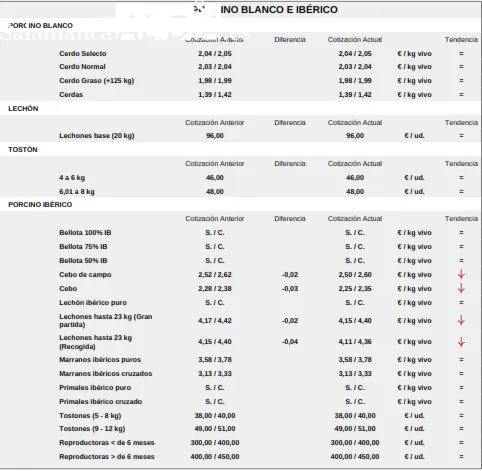Select Tostones (9 - 12 kg) previous quote 49,00 / 51,00
Screen dimensions: 482x471
pyautogui.click(x=215, y=429)
